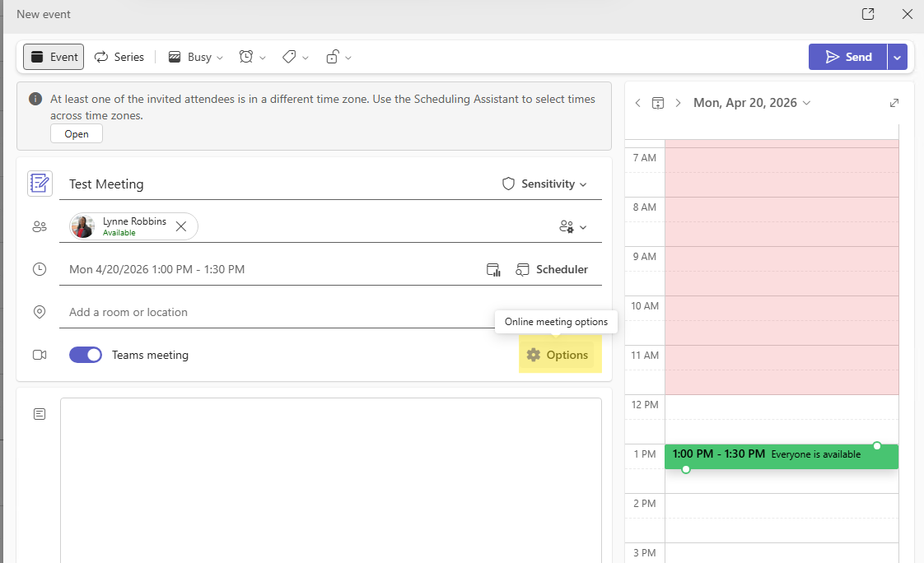Open online meeting Options
Image resolution: width=924 pixels, height=563 pixels.
[x=558, y=355]
